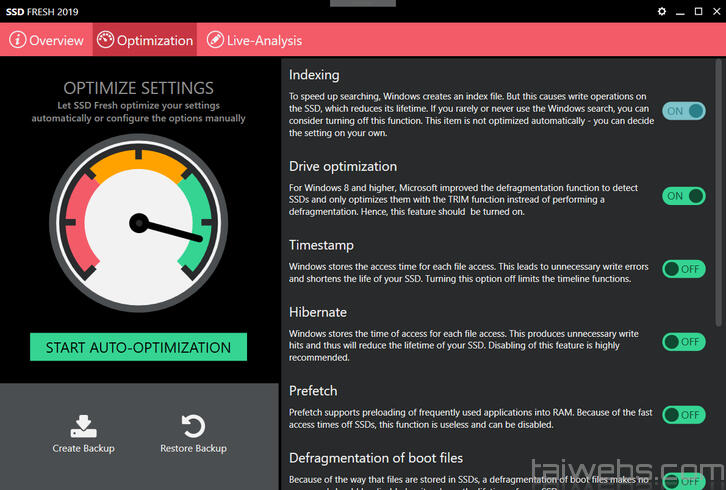Click the optimization gauge dial
This screenshot has width=726, height=490.
coord(138,223)
